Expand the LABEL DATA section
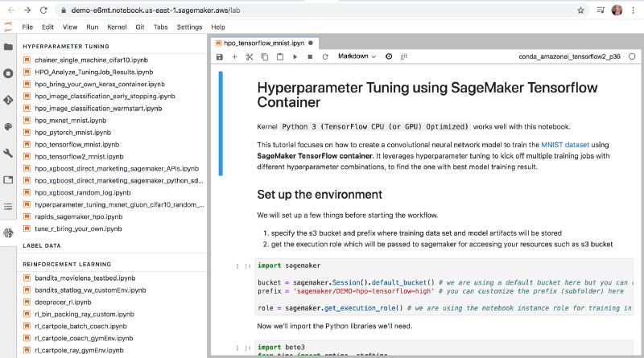 (x=42, y=245)
